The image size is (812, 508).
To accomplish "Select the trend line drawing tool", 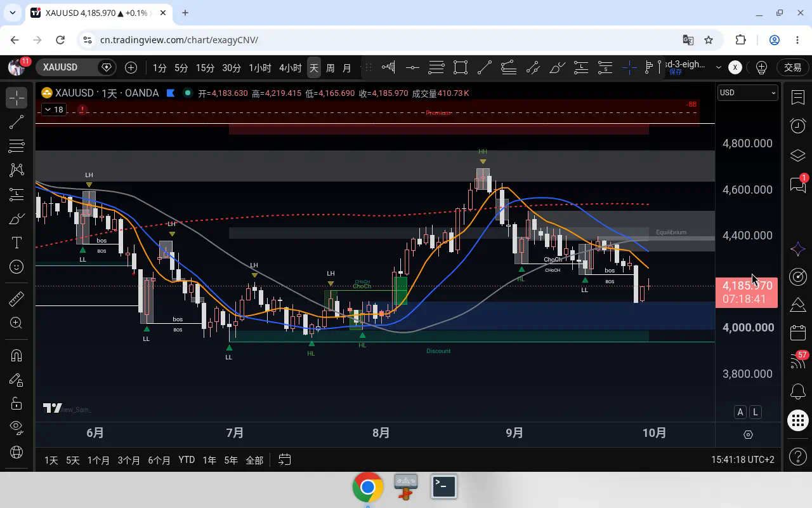I will [16, 121].
